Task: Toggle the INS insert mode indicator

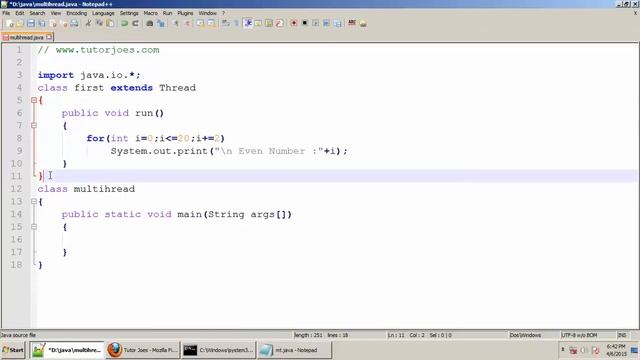Action: [622, 335]
